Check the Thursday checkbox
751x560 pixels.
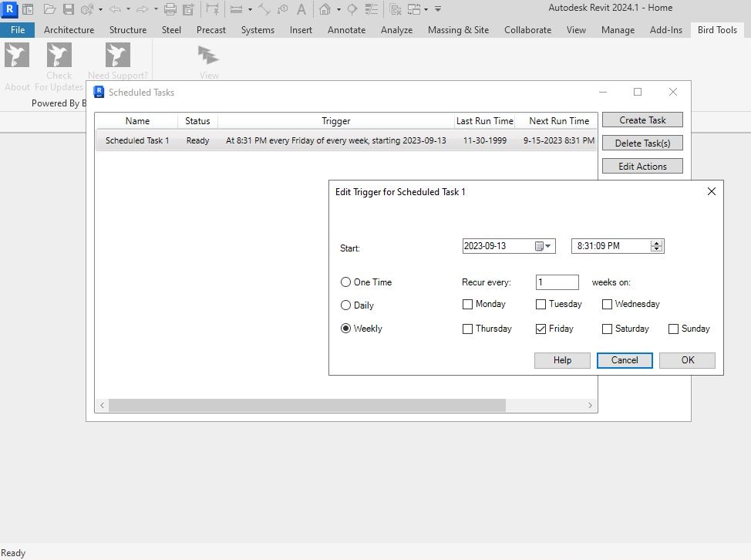pyautogui.click(x=467, y=329)
